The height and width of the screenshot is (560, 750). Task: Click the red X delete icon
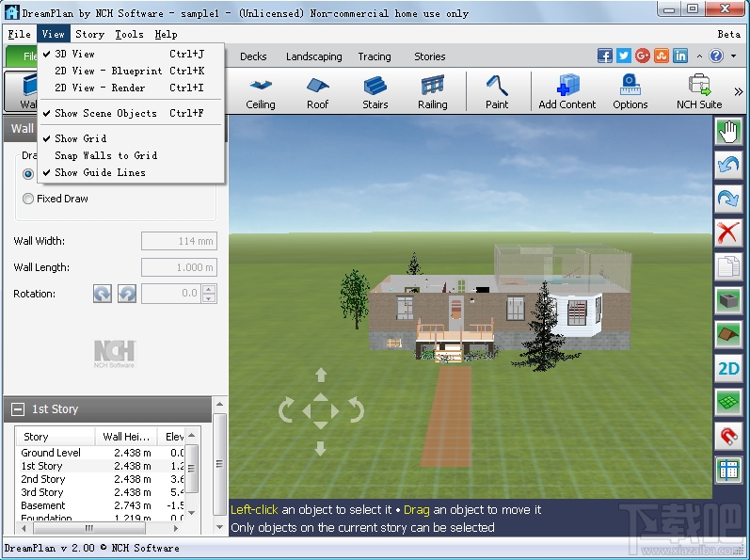point(728,232)
